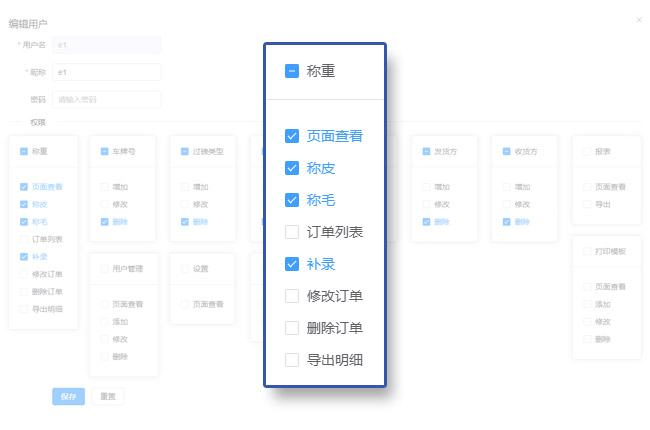Enable 页面查看 in the 设置 group
Viewport: 650px width, 430px height.
pos(185,304)
